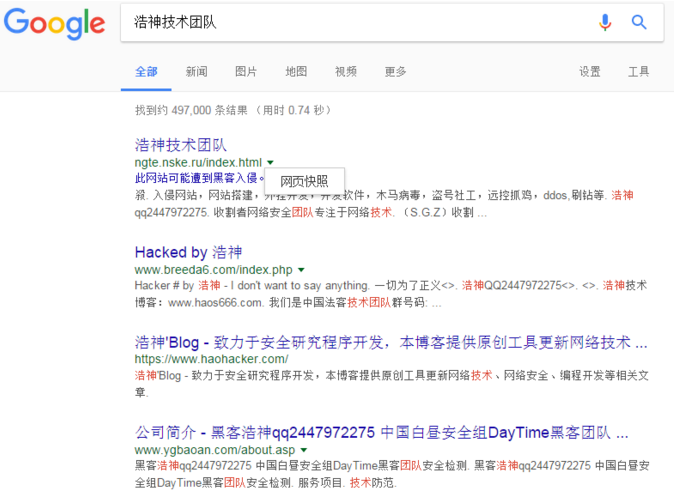Click the snippet 黑客浩神qq2447972275 中国白昼安全组
This screenshot has width=674, height=494.
click(392, 474)
